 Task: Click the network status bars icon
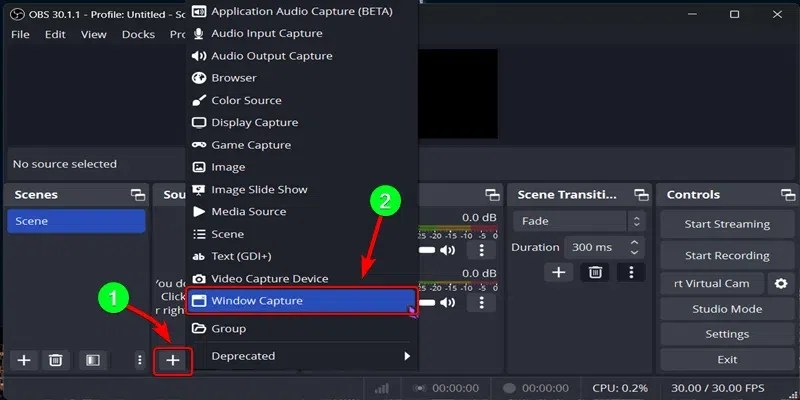(x=381, y=389)
